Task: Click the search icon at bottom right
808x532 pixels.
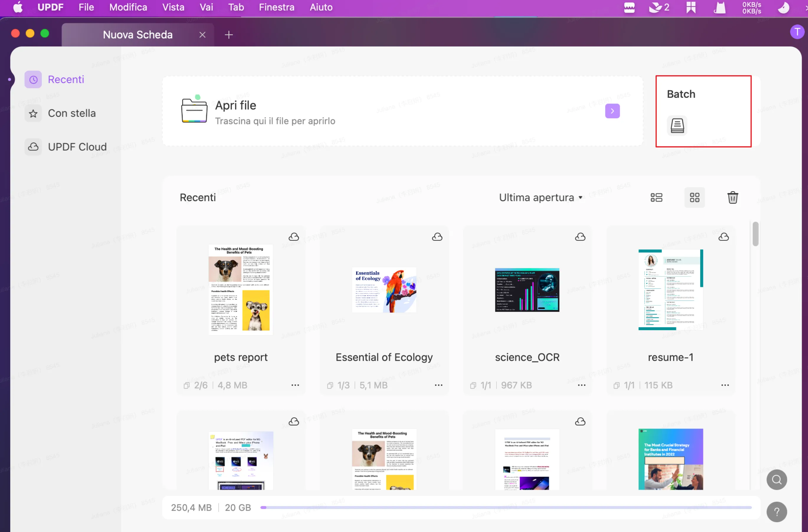Action: tap(777, 480)
